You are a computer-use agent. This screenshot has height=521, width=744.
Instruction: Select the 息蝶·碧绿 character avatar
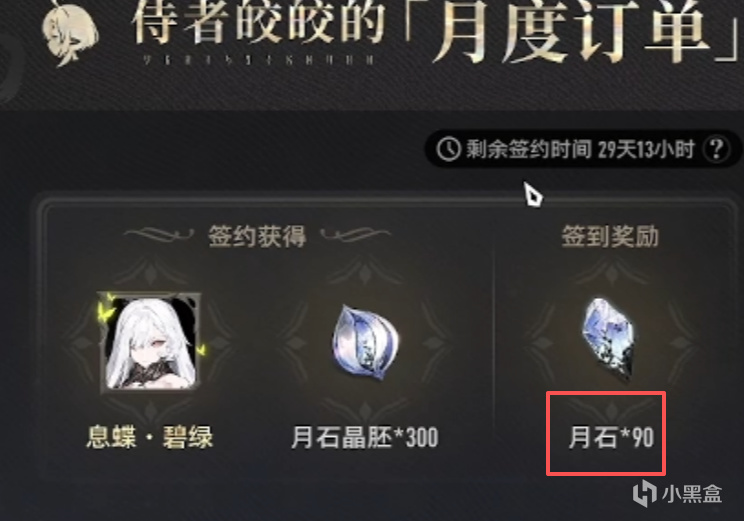tap(150, 341)
